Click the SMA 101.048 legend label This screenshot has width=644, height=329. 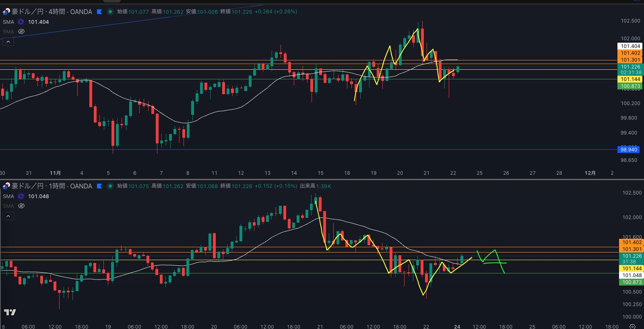coord(38,197)
